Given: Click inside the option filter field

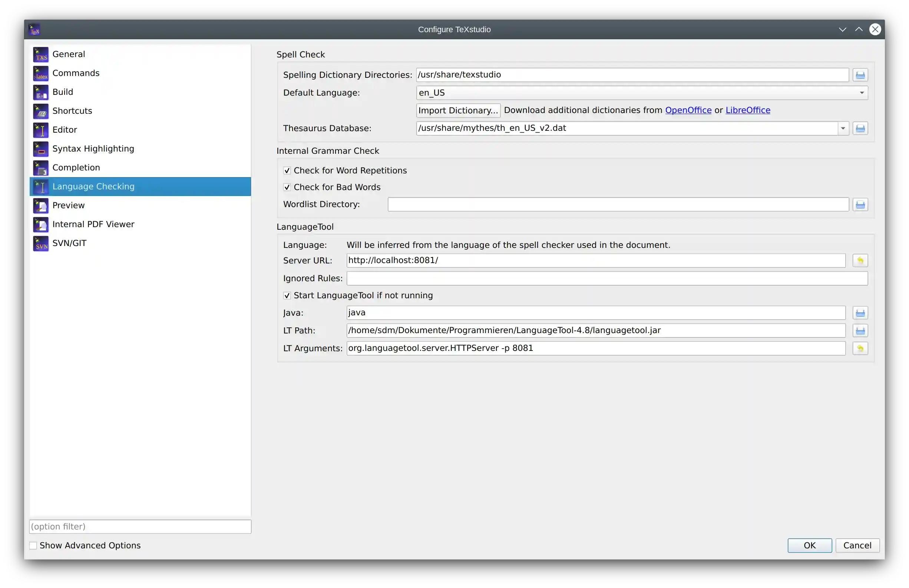Looking at the screenshot, I should (140, 526).
